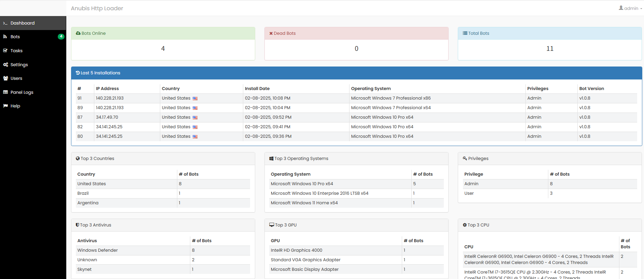Click the Bots Online count 4
The image size is (644, 279).
(163, 48)
